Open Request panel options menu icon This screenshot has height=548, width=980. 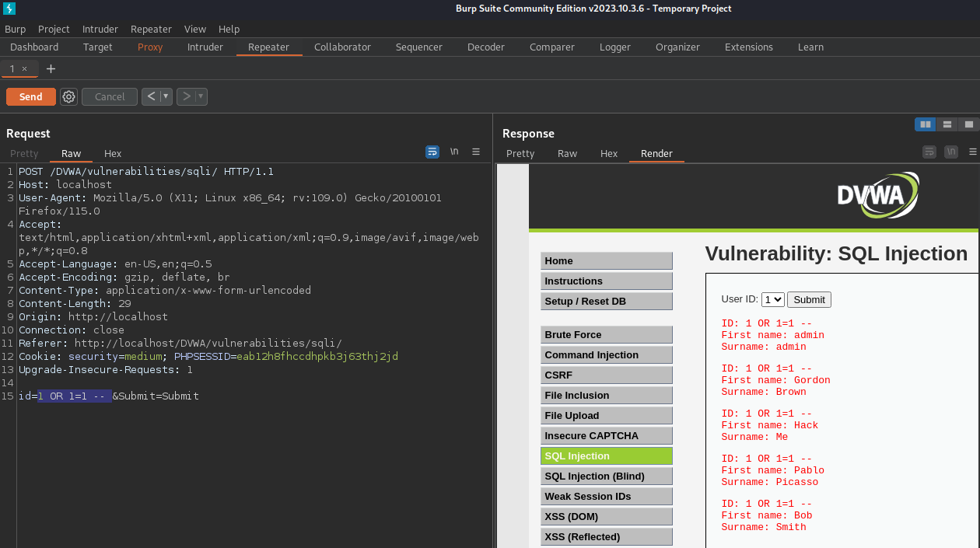(476, 152)
